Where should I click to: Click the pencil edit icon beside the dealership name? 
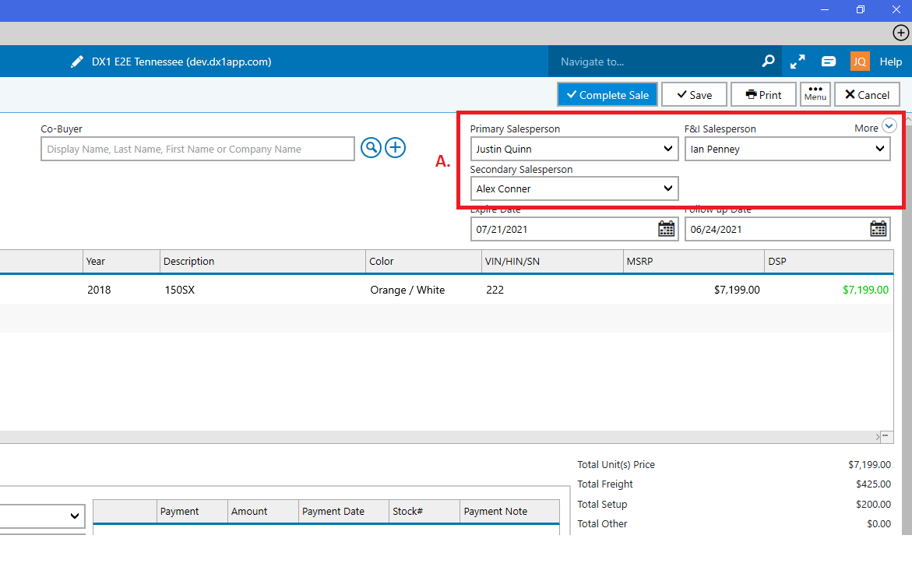tap(77, 62)
